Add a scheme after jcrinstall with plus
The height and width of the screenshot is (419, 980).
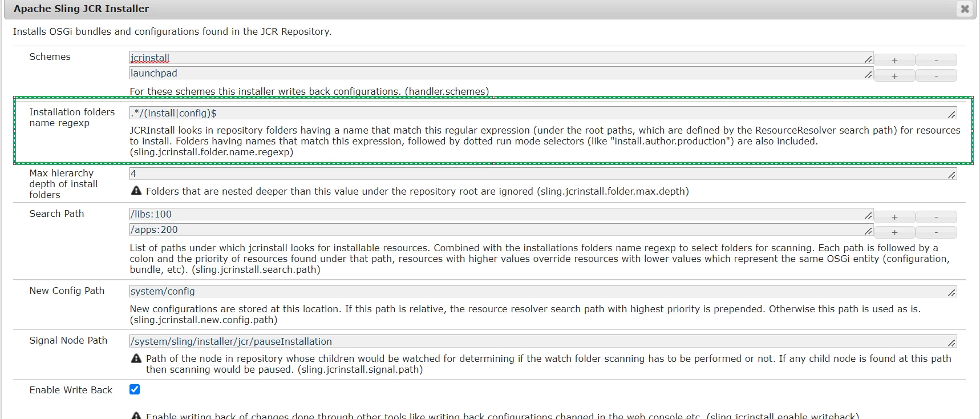894,60
